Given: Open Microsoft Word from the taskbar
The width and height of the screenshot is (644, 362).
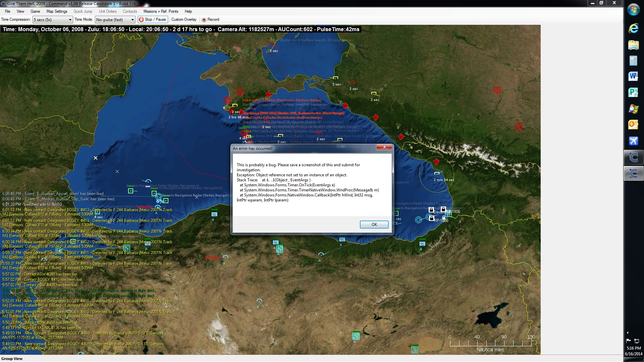Looking at the screenshot, I should click(x=633, y=76).
